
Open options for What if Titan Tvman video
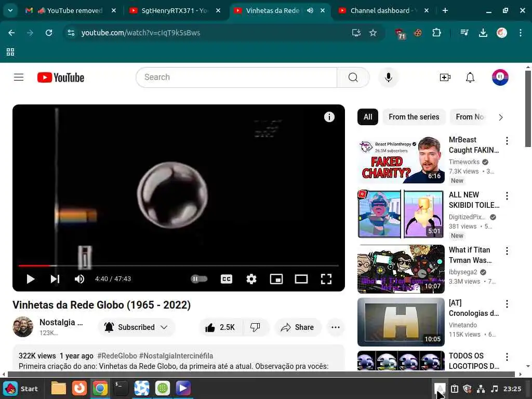507,251
